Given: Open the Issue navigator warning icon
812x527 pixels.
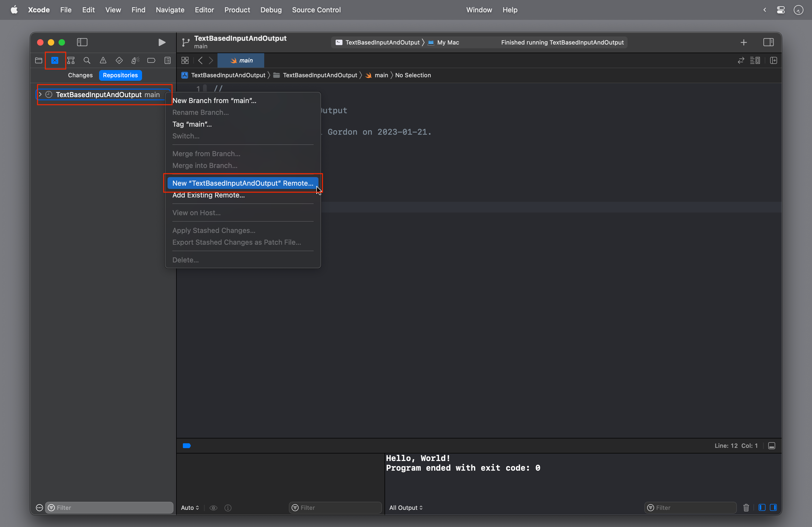Looking at the screenshot, I should pos(103,60).
